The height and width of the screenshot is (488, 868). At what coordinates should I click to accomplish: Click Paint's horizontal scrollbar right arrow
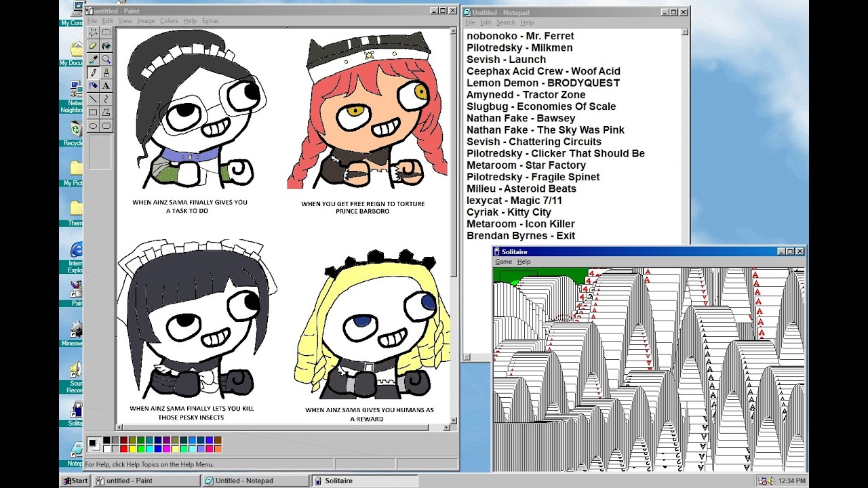coord(447,427)
